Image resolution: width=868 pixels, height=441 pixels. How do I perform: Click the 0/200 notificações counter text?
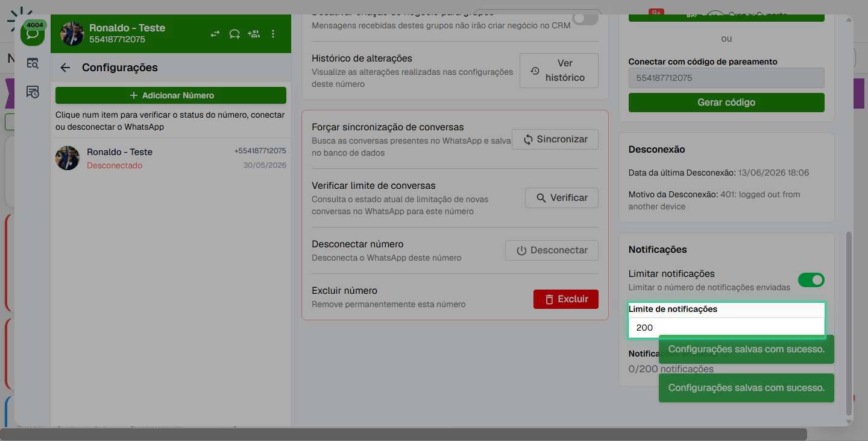[x=671, y=369]
